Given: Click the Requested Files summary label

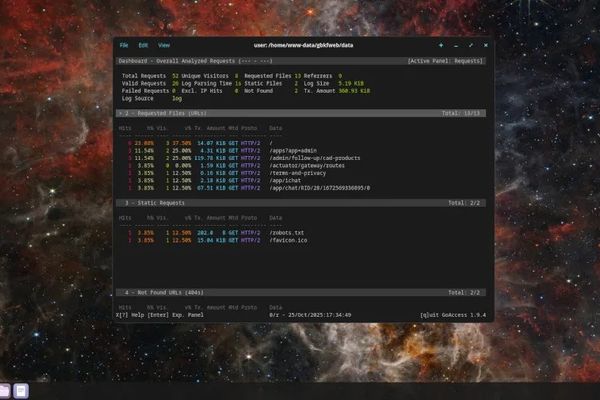Looking at the screenshot, I should coord(267,76).
